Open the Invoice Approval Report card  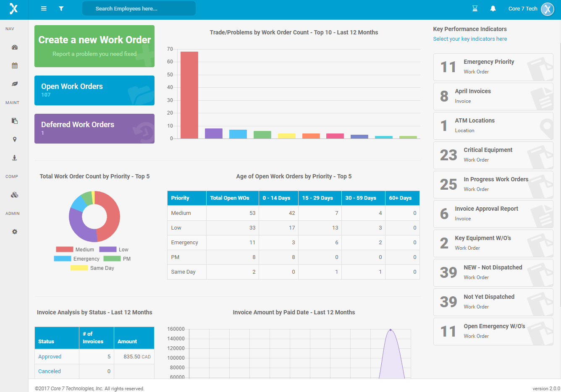pos(493,214)
